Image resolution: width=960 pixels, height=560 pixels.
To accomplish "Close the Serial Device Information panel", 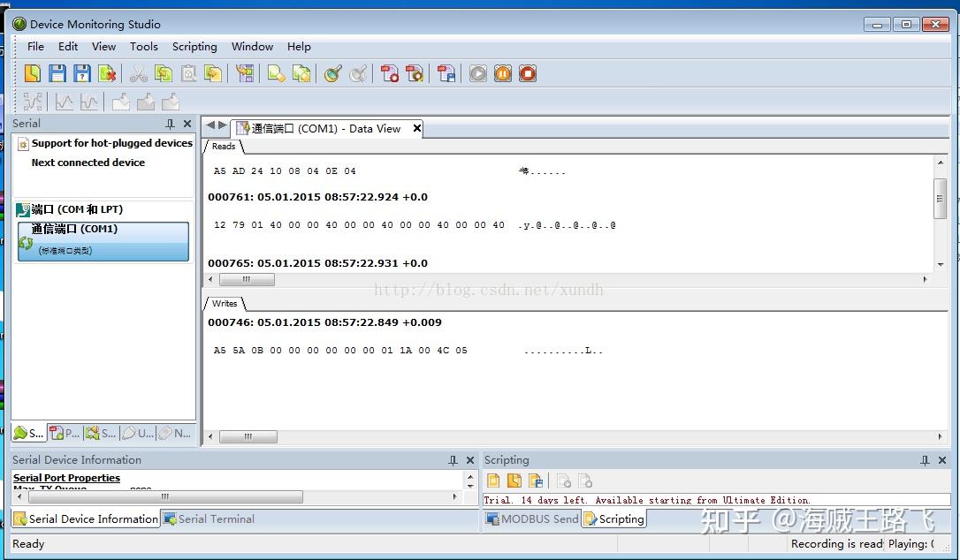I will click(470, 460).
